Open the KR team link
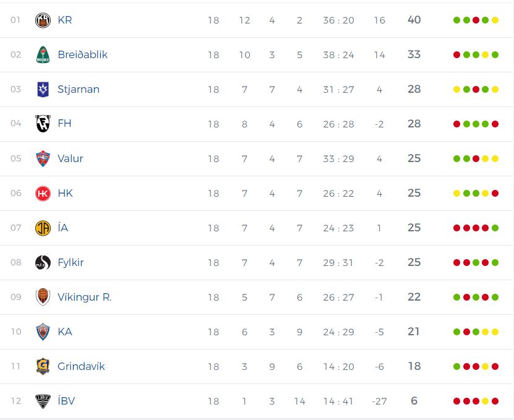The width and height of the screenshot is (514, 420). 64,20
